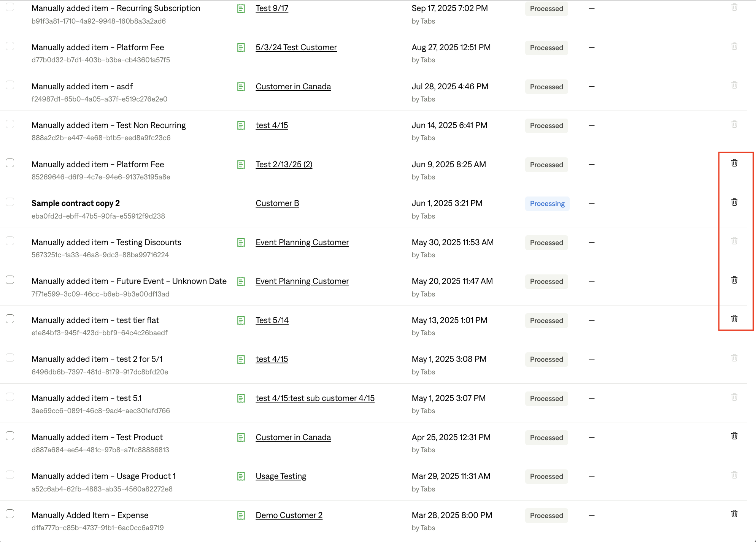The height and width of the screenshot is (542, 756).
Task: Delete the Test 2/13/25 (2) Platform Fee row
Action: (734, 163)
